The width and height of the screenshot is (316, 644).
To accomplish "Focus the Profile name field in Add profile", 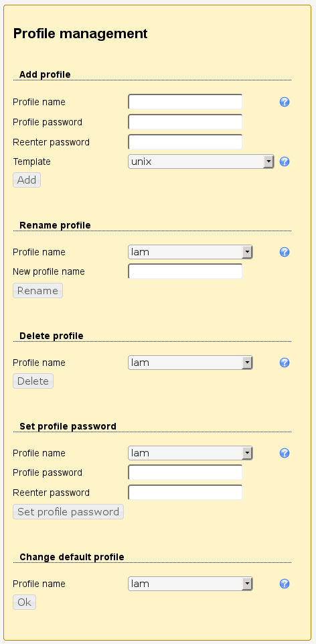I will pos(185,102).
